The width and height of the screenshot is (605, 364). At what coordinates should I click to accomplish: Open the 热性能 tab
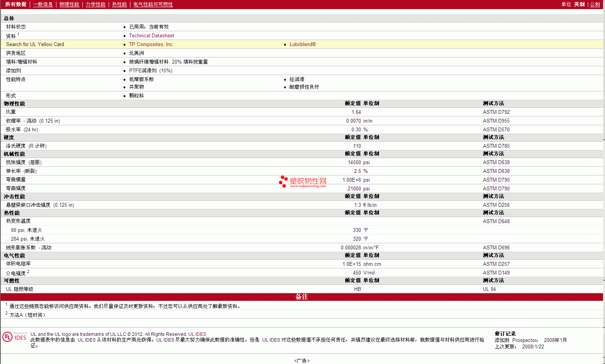pyautogui.click(x=119, y=5)
